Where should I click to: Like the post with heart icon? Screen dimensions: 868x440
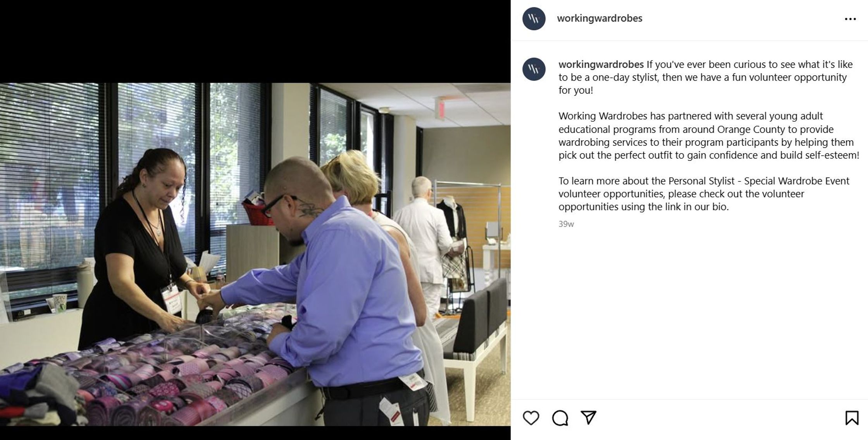[x=531, y=418]
